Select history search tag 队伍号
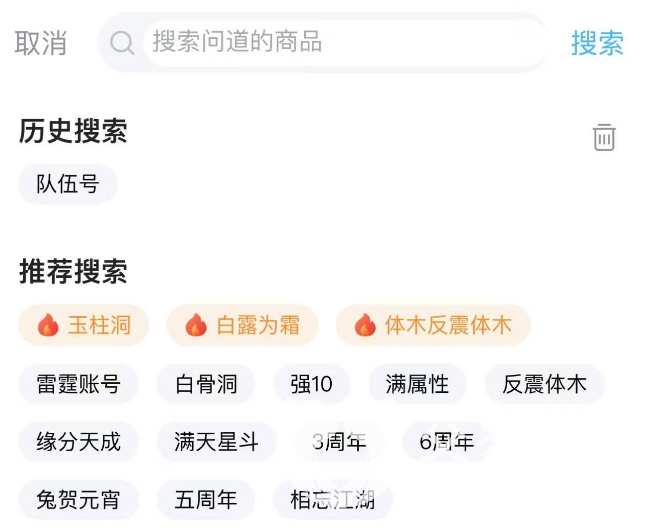646x532 pixels. (x=68, y=184)
